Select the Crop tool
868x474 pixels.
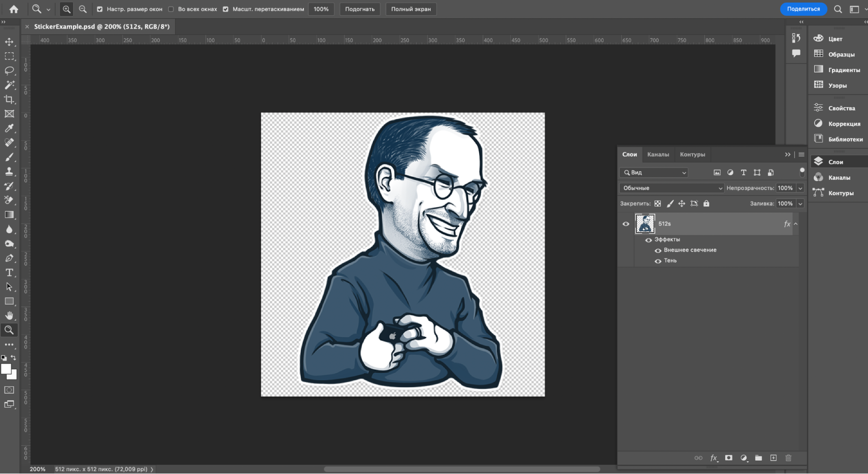[x=9, y=99]
